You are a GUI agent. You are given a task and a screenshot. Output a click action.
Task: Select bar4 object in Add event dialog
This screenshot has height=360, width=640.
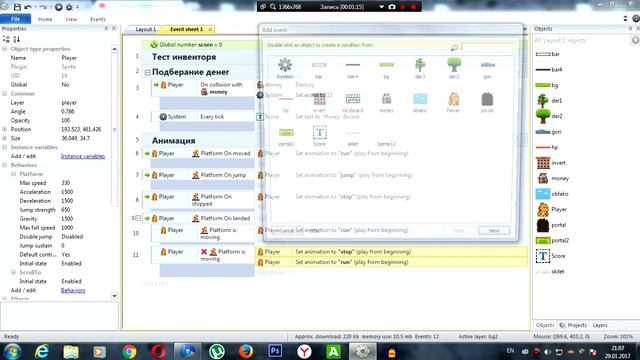pyautogui.click(x=353, y=68)
